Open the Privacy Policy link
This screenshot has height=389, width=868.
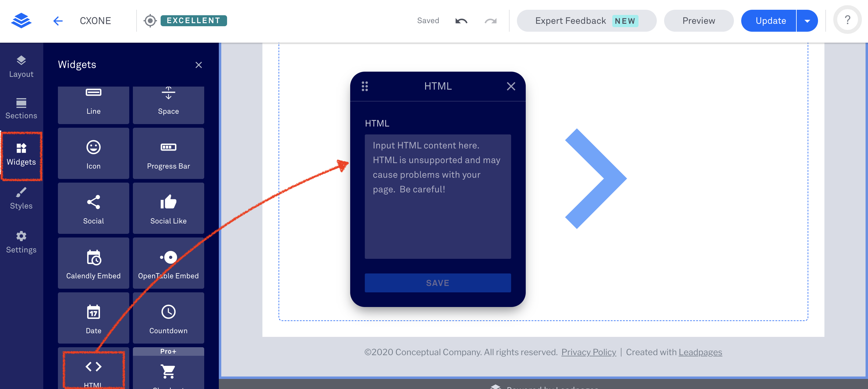coord(588,352)
